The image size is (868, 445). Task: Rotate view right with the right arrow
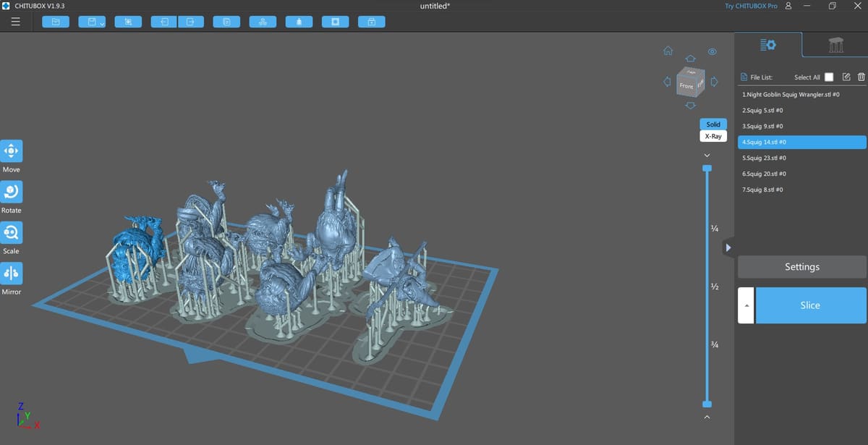713,81
